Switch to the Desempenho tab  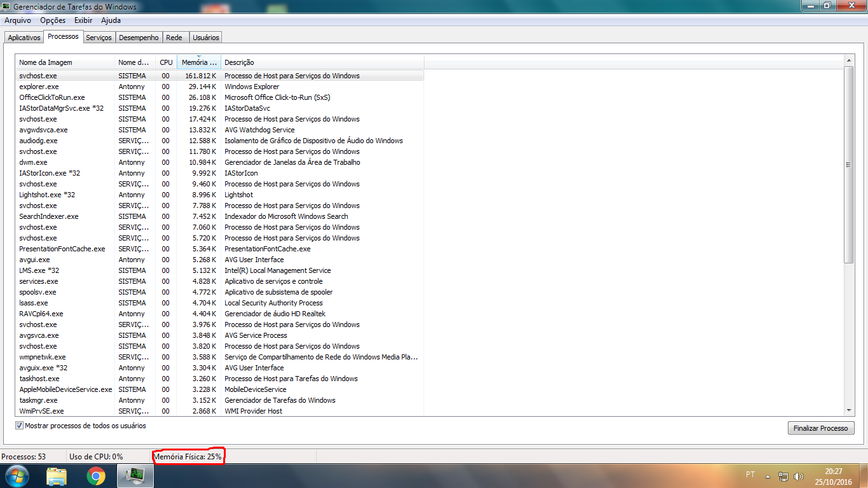click(139, 38)
